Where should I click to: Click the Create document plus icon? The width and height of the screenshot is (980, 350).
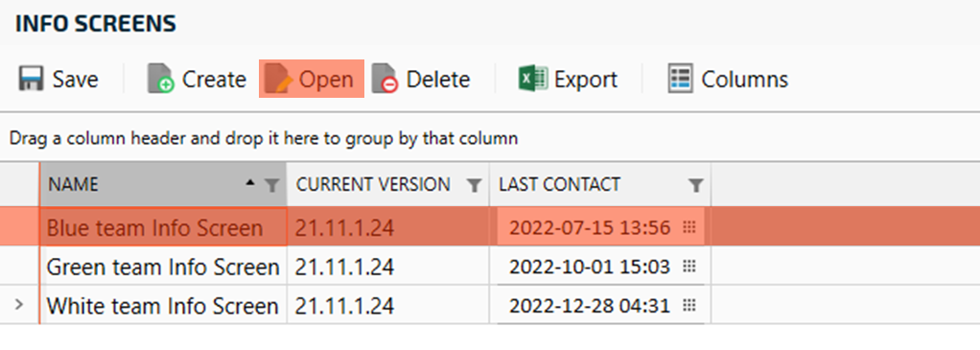coord(161,80)
